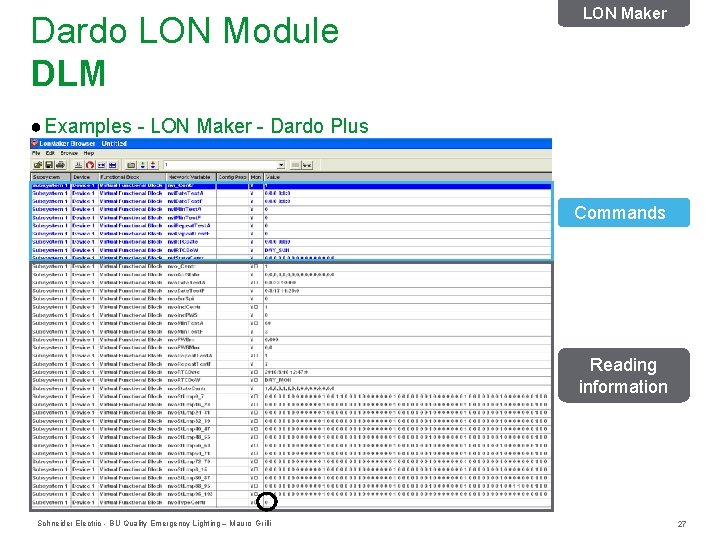Click the red circular refresh toolbar icon
The width and height of the screenshot is (720, 540).
[90, 165]
